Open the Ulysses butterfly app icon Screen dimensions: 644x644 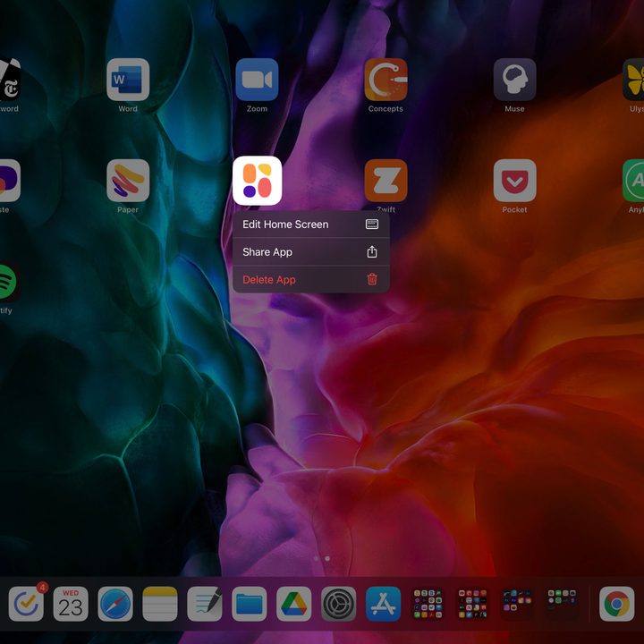pyautogui.click(x=633, y=80)
